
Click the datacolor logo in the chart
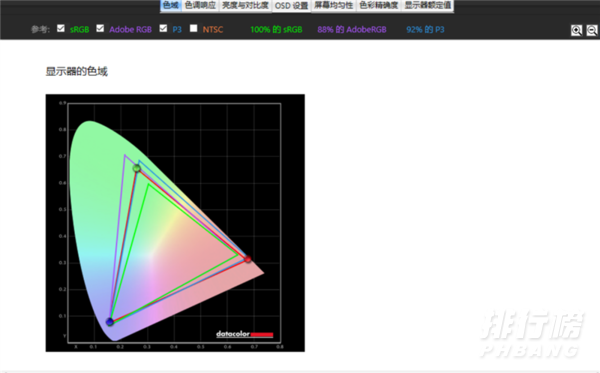245,334
